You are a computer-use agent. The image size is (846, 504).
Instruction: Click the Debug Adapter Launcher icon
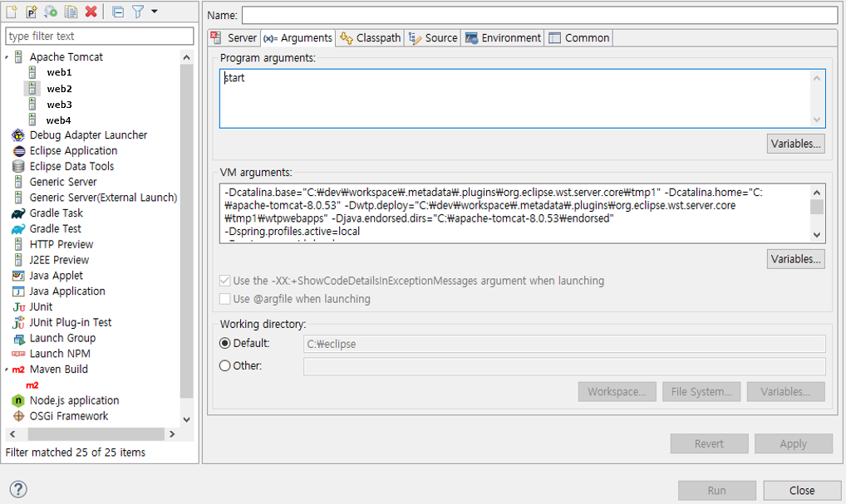(x=18, y=135)
